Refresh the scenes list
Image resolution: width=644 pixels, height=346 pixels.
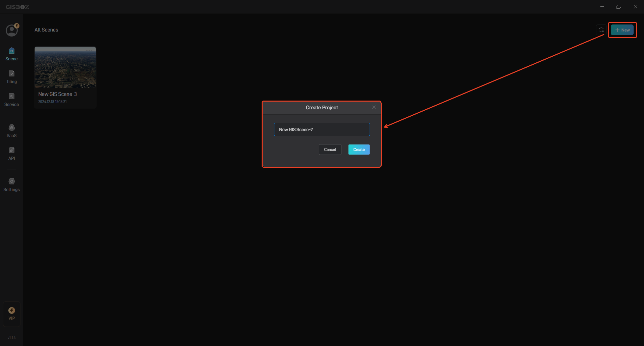601,30
